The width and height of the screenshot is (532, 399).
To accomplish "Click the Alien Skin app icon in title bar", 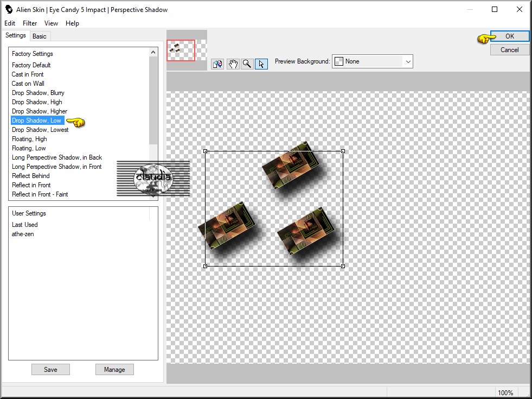I will click(9, 10).
